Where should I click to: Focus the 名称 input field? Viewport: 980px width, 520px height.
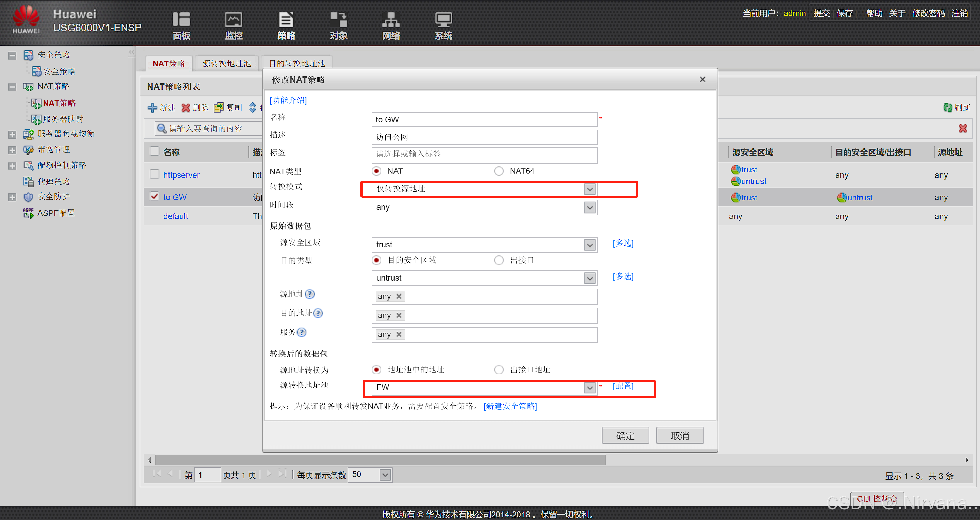coord(484,119)
